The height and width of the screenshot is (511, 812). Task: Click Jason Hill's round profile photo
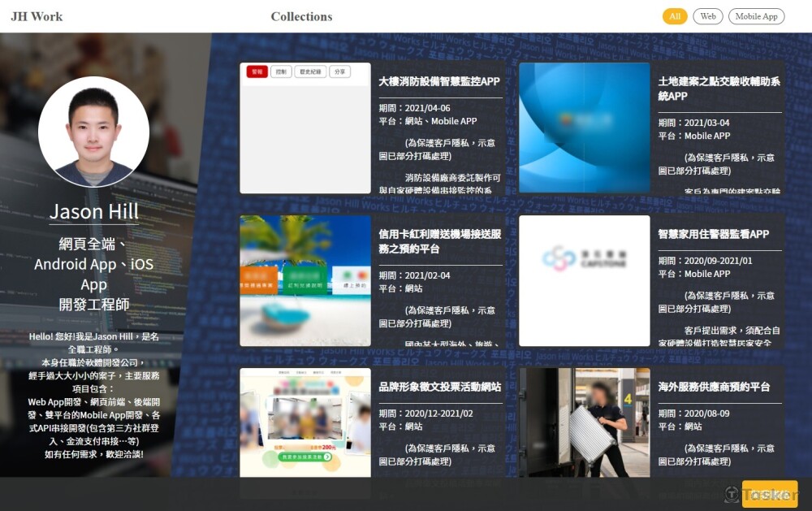[93, 132]
